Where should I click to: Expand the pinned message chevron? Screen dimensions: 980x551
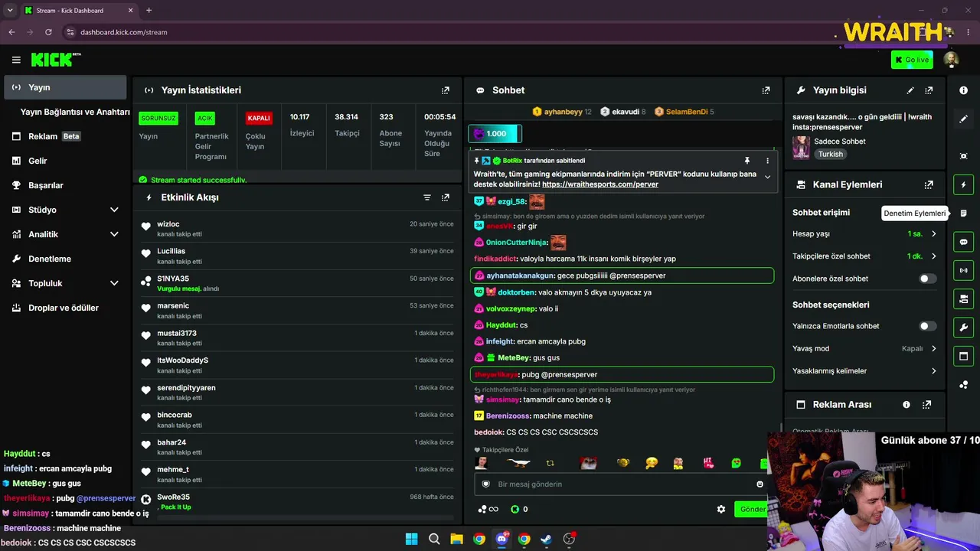coord(767,177)
